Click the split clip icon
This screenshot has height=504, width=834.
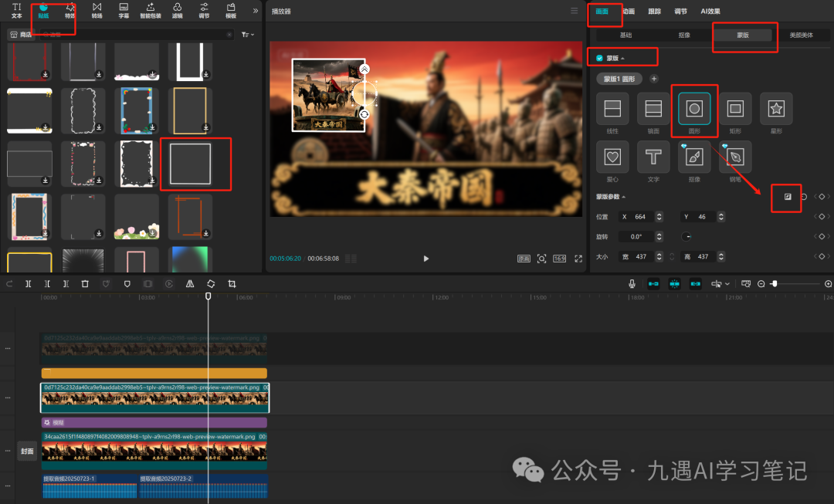coord(29,284)
